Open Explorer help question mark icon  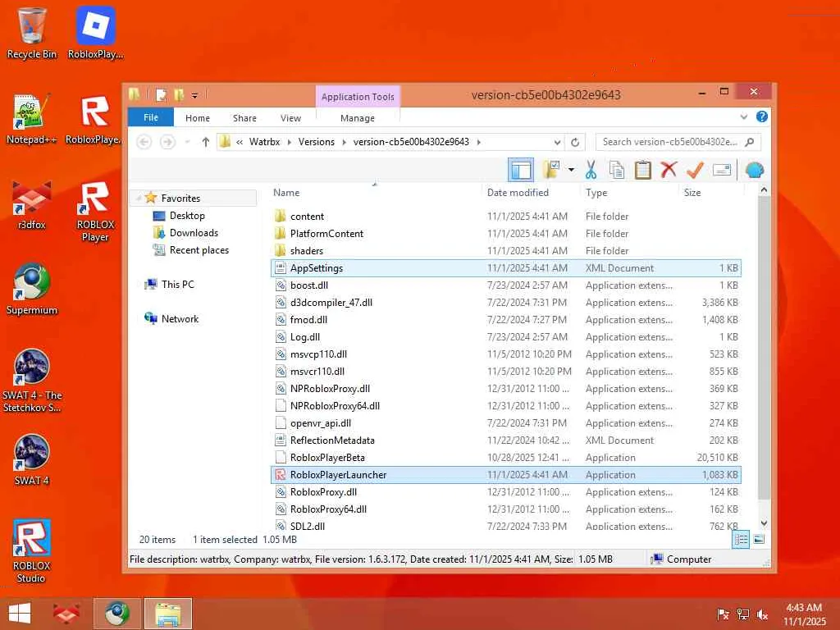762,116
